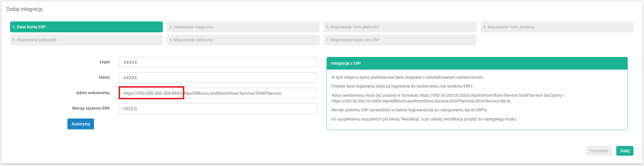This screenshot has width=644, height=166.
Task: Click into the Login input field
Action: tap(218, 62)
